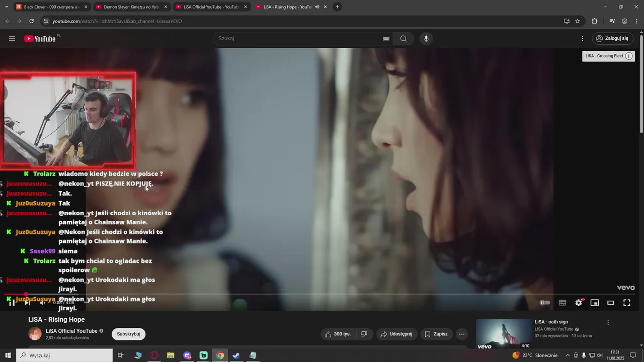Open media control icon in Chrome toolbar

pyautogui.click(x=612, y=21)
